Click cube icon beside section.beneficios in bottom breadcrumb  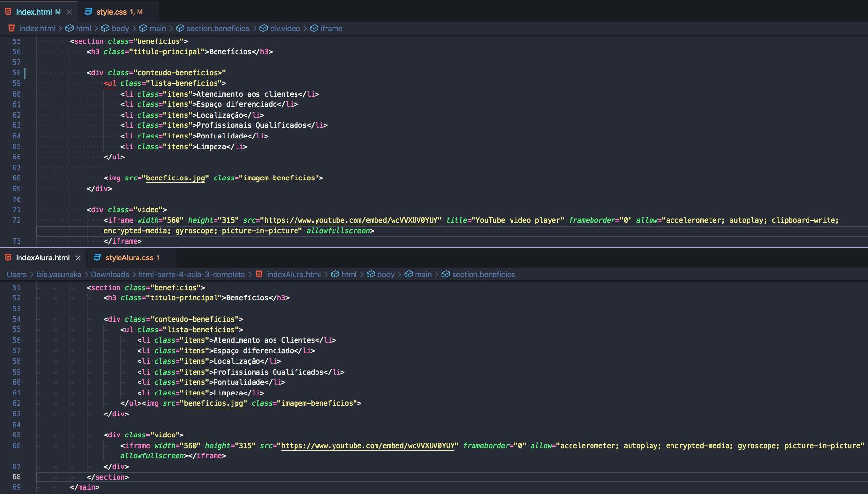[x=445, y=274]
